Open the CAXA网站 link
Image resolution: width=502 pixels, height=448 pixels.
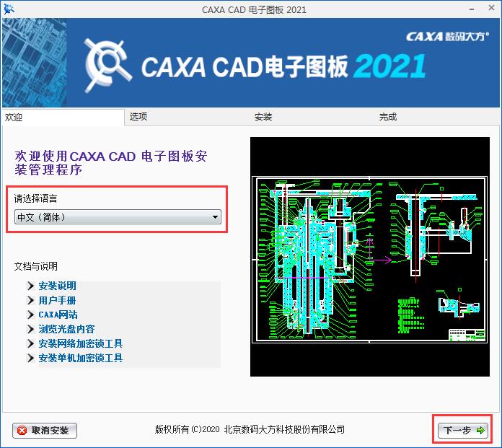[x=58, y=315]
